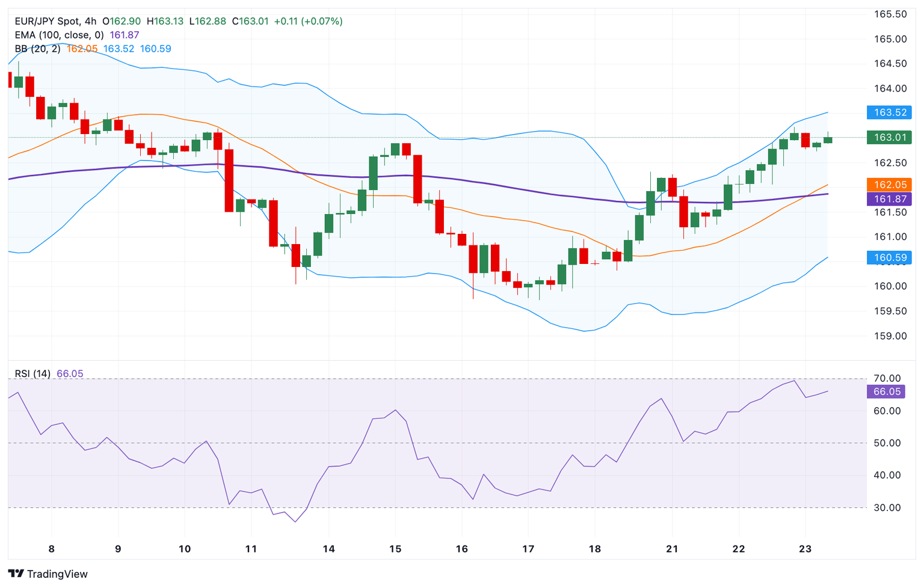Click the date label 18 on time axis
Viewport: 924px width, 588px height.
[x=594, y=549]
